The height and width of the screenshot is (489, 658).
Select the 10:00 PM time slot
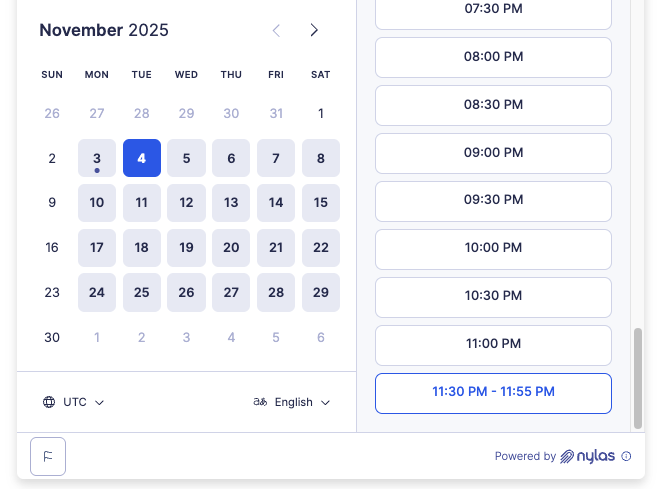tap(493, 248)
